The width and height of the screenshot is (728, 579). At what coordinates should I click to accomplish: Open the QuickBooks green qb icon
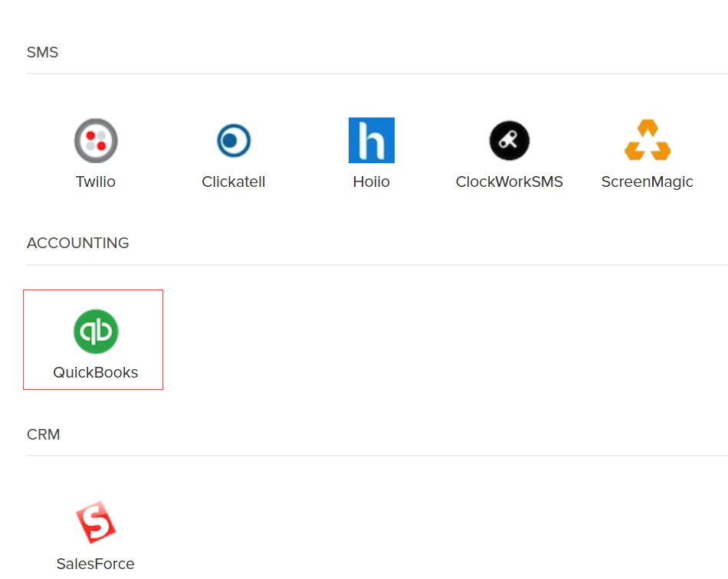point(96,332)
